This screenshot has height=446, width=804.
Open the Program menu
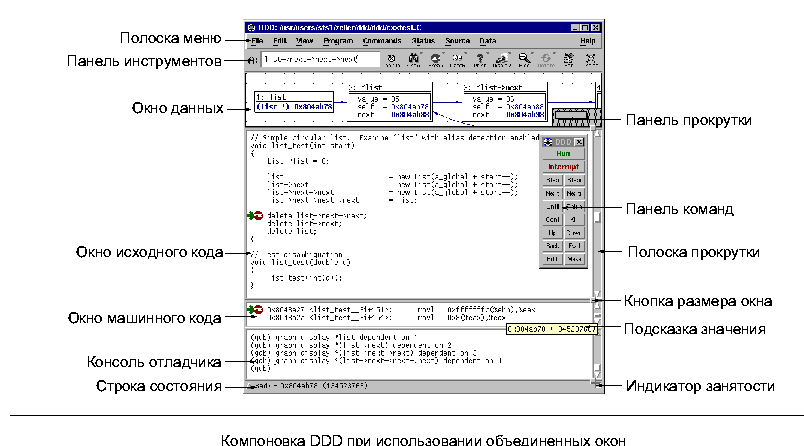338,41
